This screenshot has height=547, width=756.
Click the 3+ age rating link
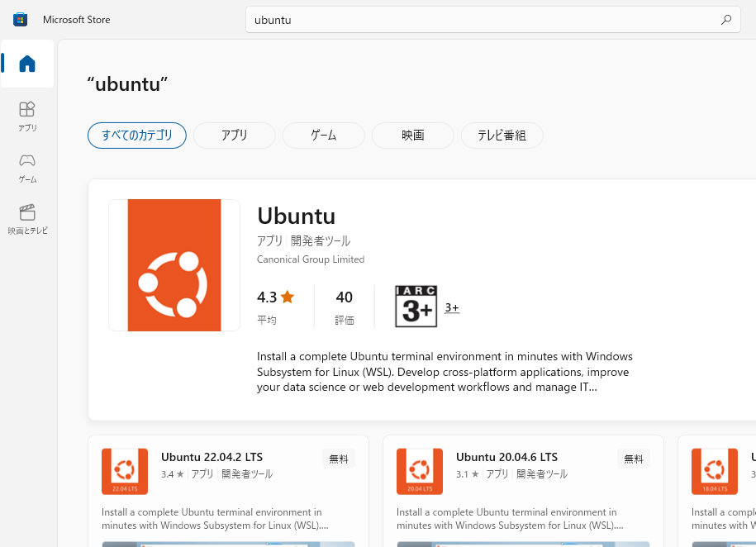(452, 307)
